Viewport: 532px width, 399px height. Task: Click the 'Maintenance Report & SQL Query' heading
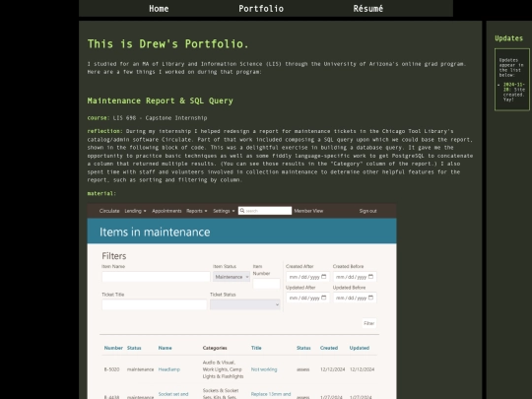[161, 100]
